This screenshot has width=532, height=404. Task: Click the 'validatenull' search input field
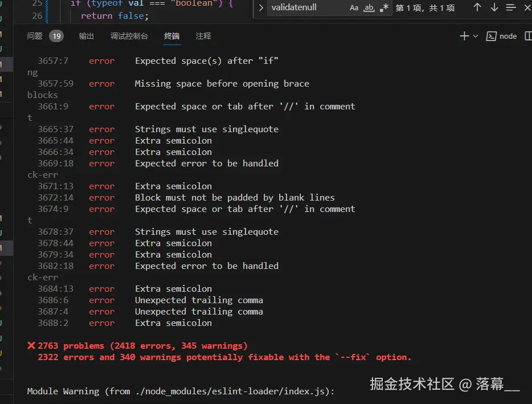coord(307,7)
